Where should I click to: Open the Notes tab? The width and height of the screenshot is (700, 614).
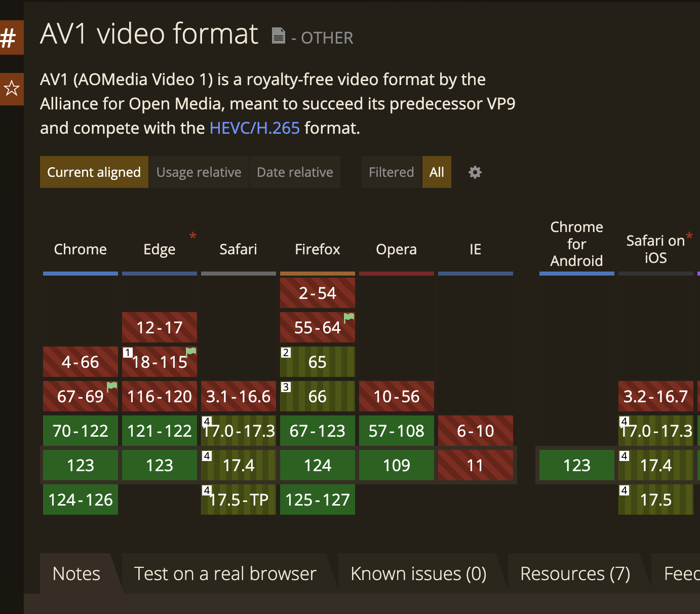click(x=76, y=573)
